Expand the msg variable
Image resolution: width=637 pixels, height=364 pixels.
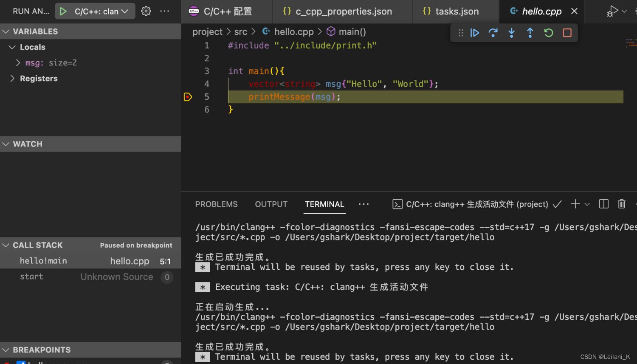coord(90,63)
